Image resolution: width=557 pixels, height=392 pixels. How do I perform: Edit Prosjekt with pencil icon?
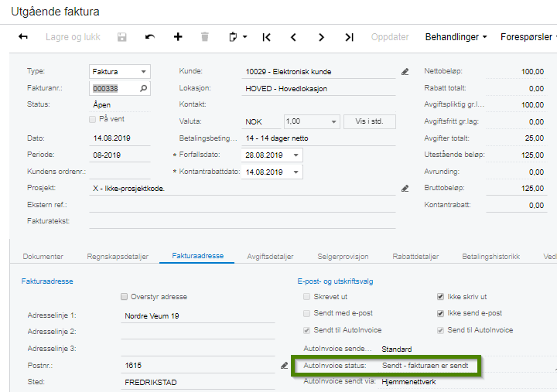[405, 188]
